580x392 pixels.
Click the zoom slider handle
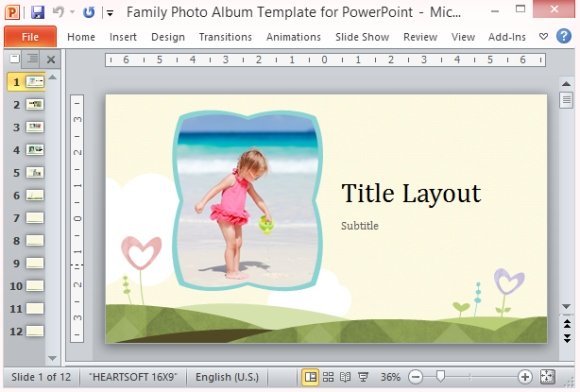tap(440, 376)
